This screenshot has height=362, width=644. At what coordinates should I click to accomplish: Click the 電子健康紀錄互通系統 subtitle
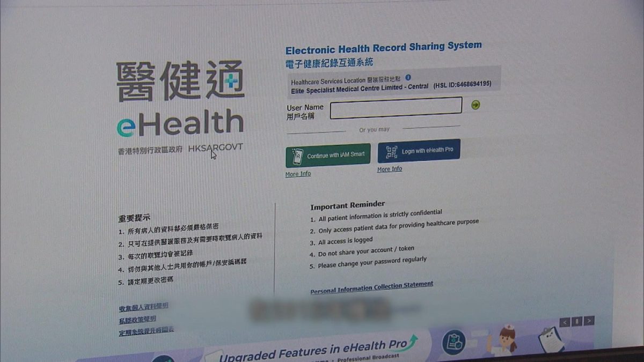329,64
